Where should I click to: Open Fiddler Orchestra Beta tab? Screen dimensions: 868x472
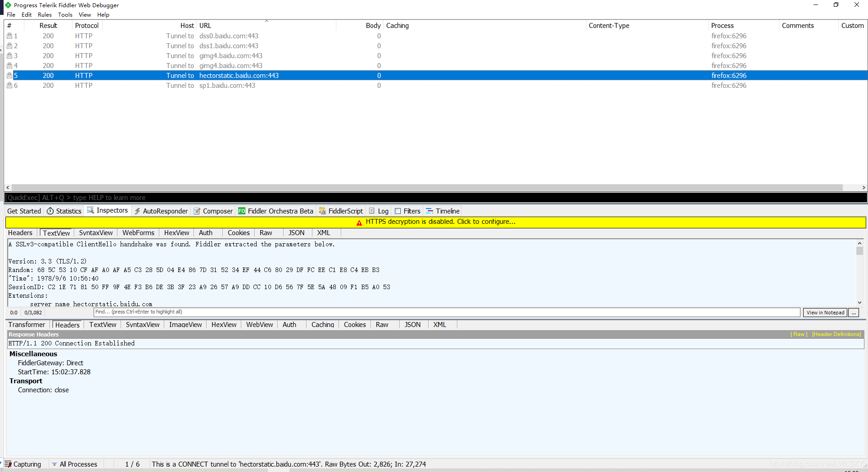coord(276,211)
